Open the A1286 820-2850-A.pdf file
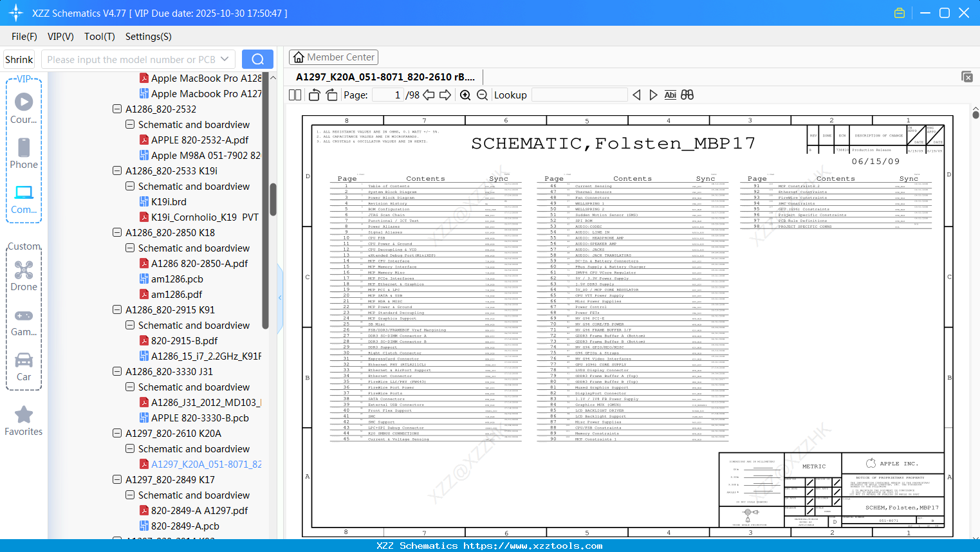Screen dimensions: 980x552 [x=199, y=263]
